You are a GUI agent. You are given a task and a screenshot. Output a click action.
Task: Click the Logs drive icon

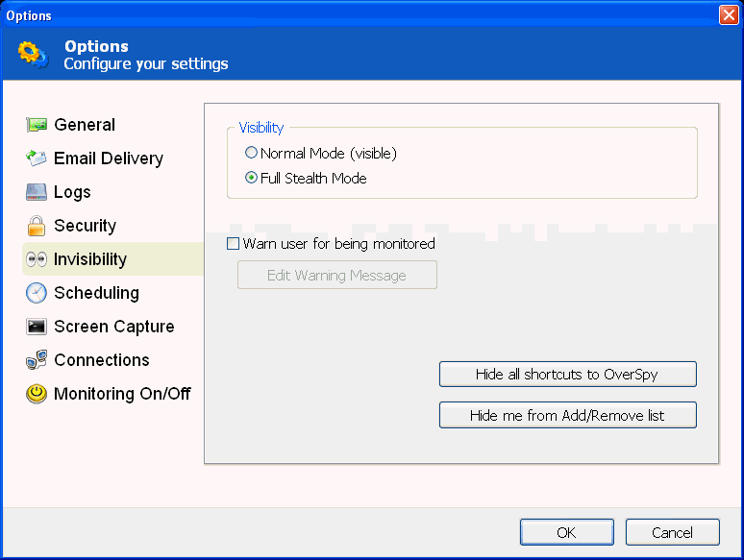tap(37, 192)
